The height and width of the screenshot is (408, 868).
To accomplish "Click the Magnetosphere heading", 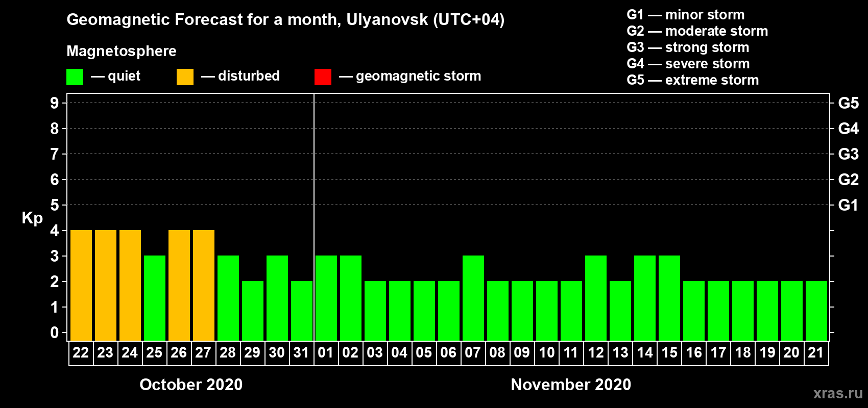I will [x=122, y=51].
